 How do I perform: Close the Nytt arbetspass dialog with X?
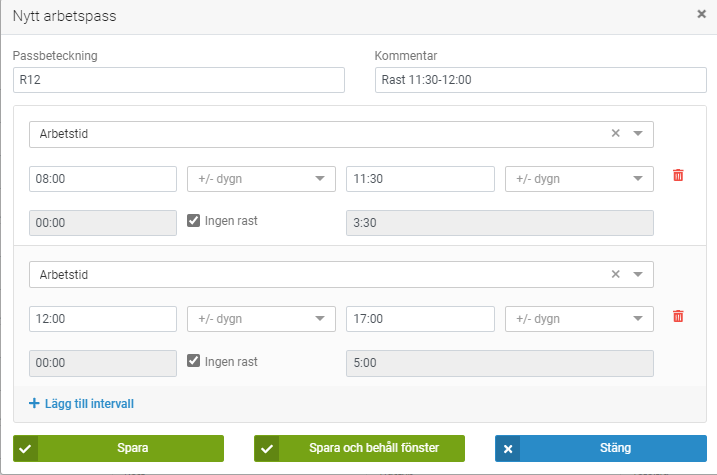click(701, 15)
